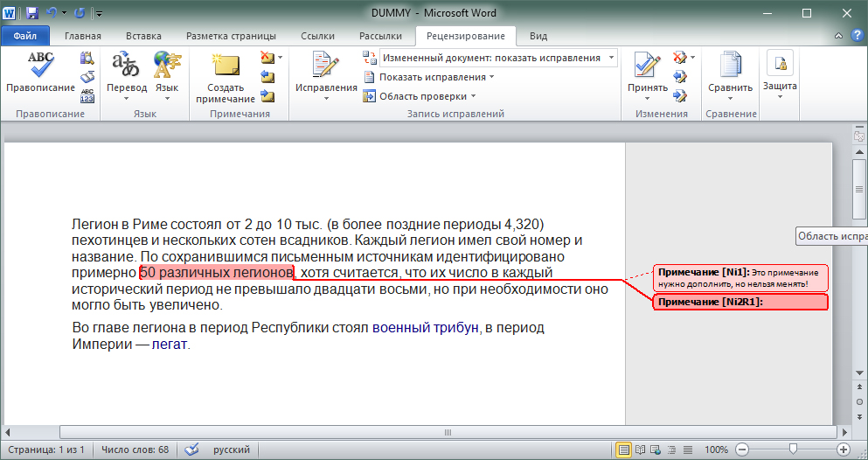
Task: Click the zoom in plus button
Action: coord(844,450)
